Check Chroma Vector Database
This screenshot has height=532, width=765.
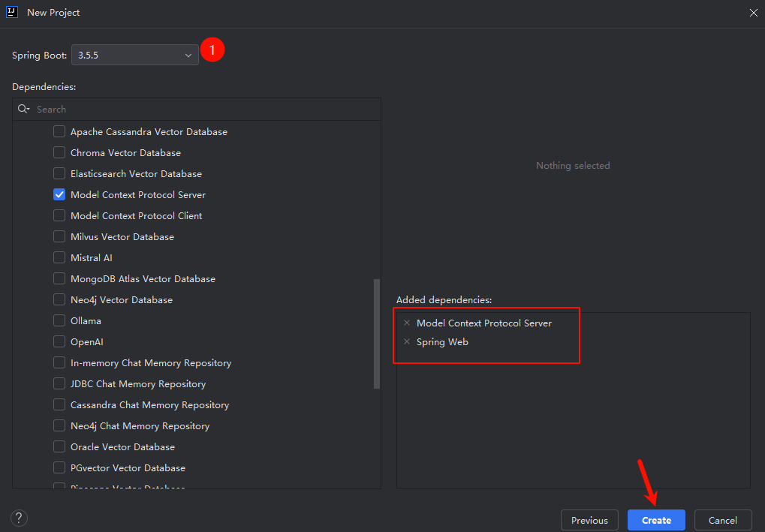point(59,152)
